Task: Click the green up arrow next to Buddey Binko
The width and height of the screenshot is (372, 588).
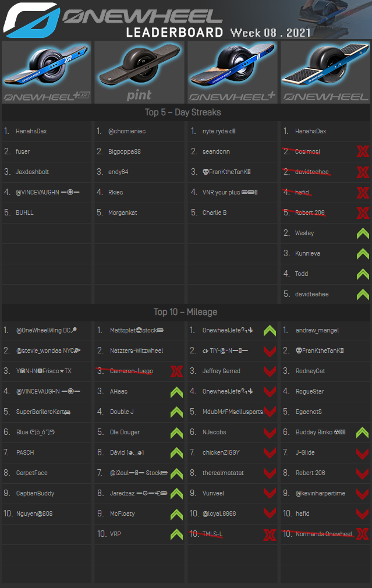Action: 362,433
